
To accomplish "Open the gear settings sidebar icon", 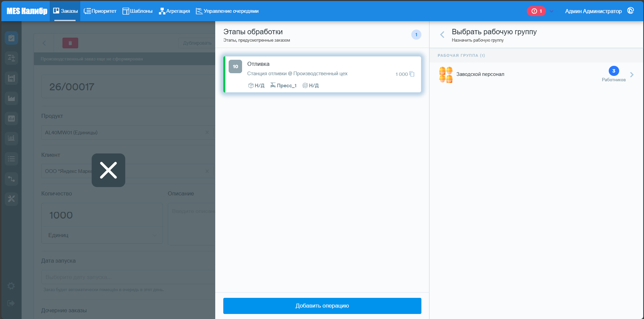I will point(11,286).
